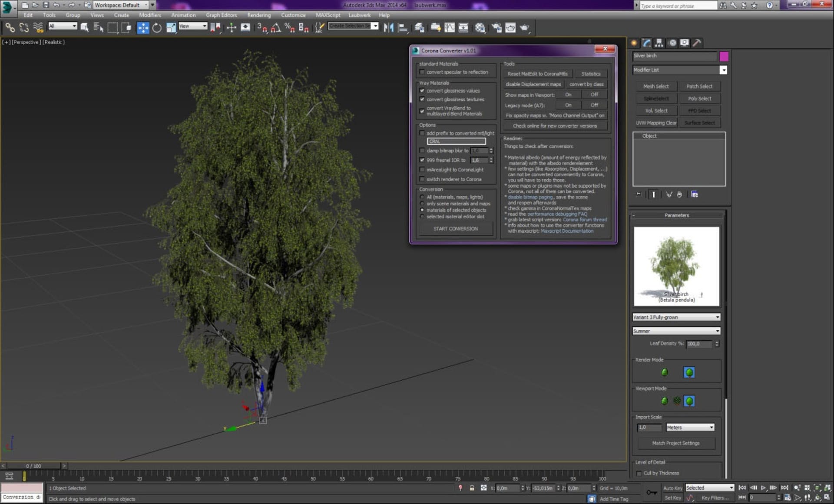Toggle 999 fresnel IOR checkbox

(x=422, y=160)
